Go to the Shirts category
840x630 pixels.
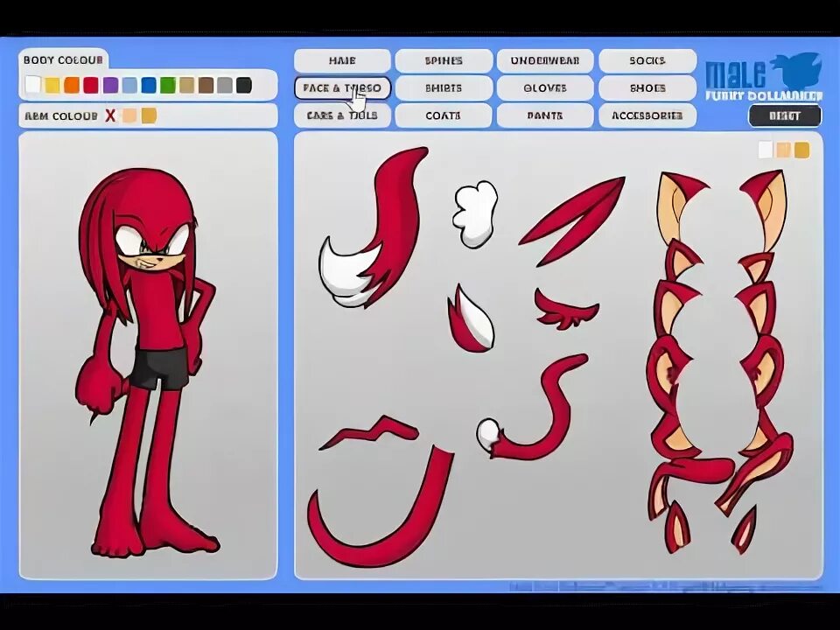(444, 87)
